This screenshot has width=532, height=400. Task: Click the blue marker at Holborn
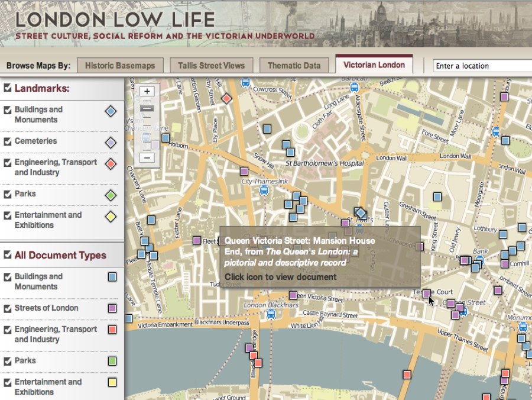166,138
